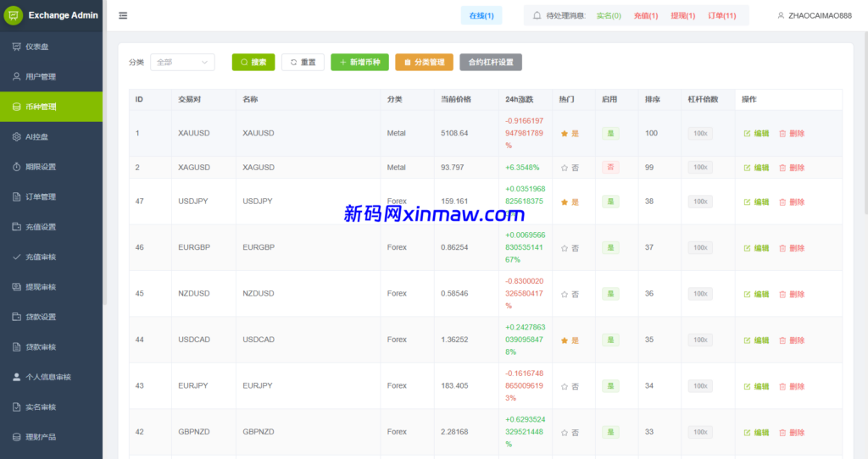
Task: Click the 重置 reset button
Action: 303,62
